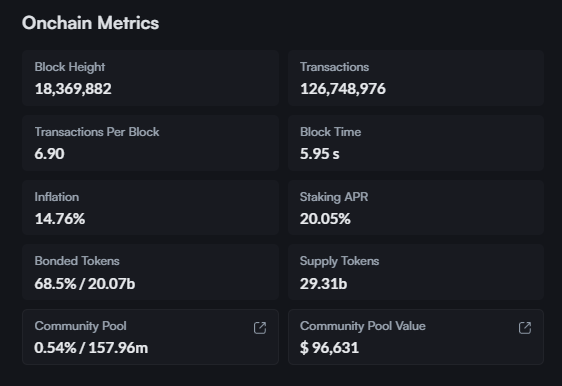Click the block time value 5.95 s
The height and width of the screenshot is (386, 562).
[x=320, y=154]
